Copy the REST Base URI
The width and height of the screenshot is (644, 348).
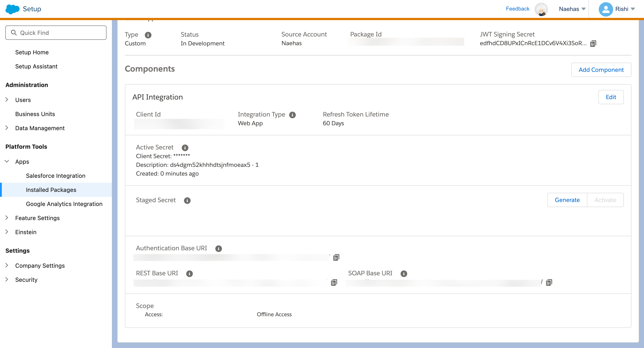click(x=334, y=282)
